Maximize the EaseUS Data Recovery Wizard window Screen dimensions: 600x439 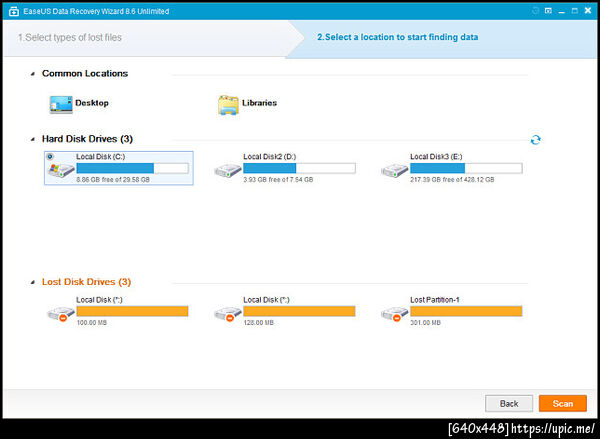[x=574, y=11]
